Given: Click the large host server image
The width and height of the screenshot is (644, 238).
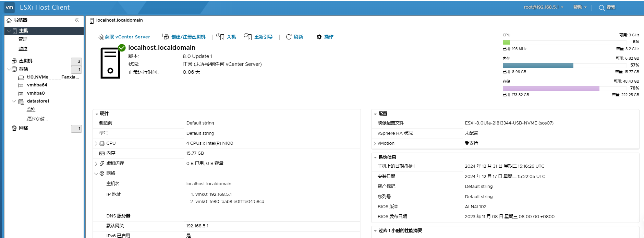Looking at the screenshot, I should coord(110,63).
